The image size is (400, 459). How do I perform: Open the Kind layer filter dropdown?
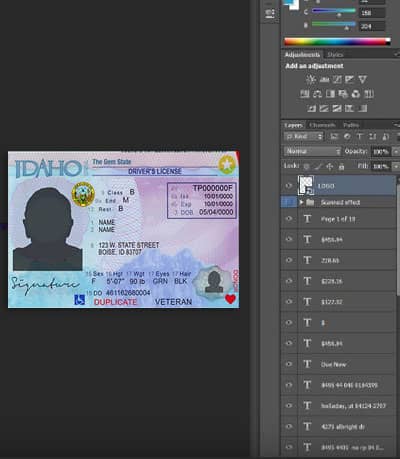click(304, 136)
